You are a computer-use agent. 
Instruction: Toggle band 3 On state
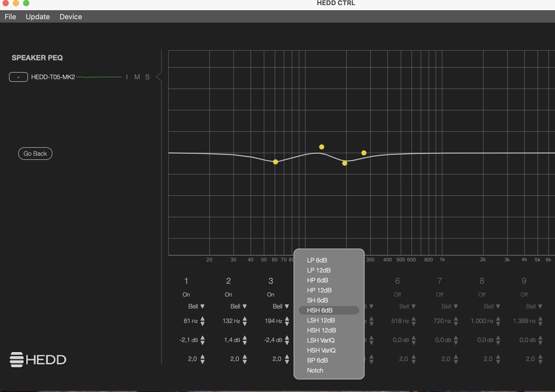tap(271, 295)
